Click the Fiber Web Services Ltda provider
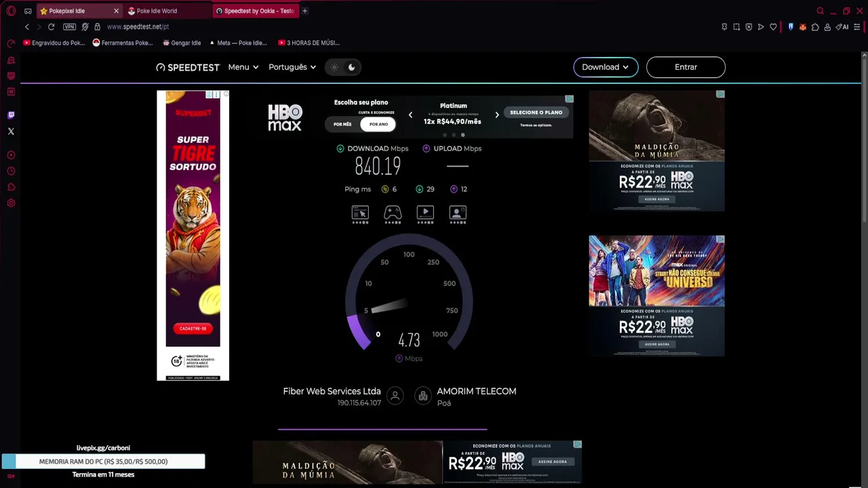Viewport: 868px width, 488px height. pyautogui.click(x=332, y=391)
